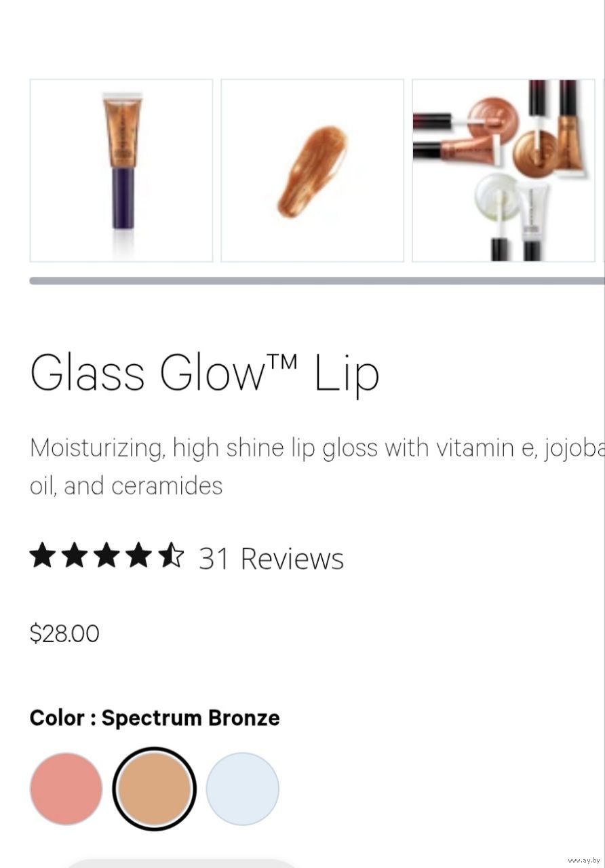Open the lip gloss tube thumbnail
The height and width of the screenshot is (868, 605).
pyautogui.click(x=121, y=170)
